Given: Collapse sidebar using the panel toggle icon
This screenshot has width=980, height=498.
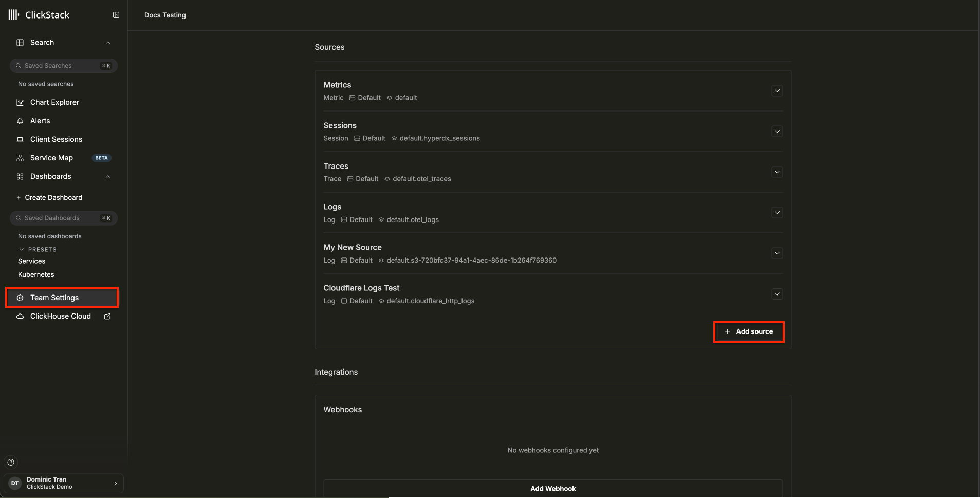Looking at the screenshot, I should point(116,15).
